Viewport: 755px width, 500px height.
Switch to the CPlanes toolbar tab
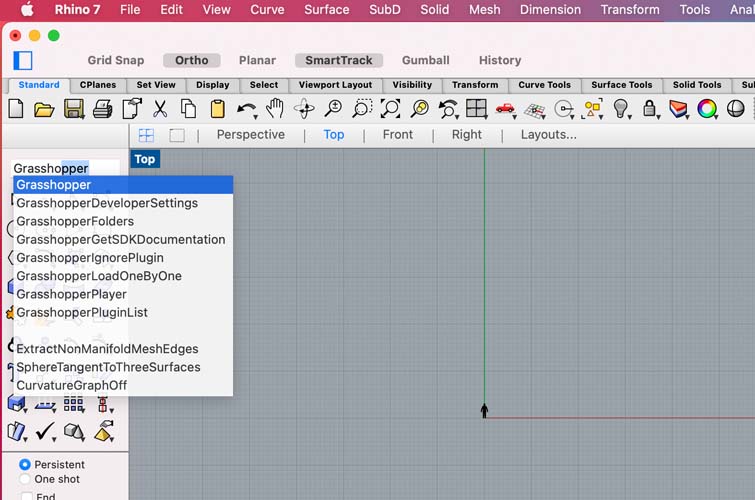pyautogui.click(x=98, y=85)
